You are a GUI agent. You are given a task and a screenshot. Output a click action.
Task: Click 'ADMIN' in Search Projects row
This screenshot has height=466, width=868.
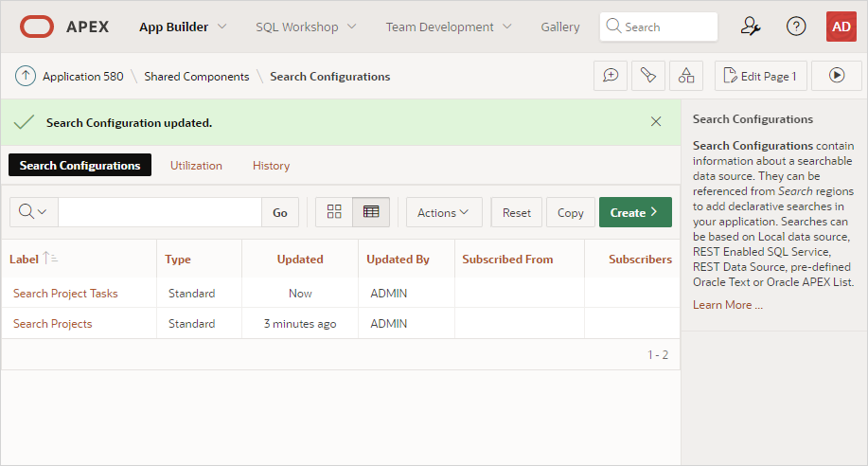click(389, 324)
